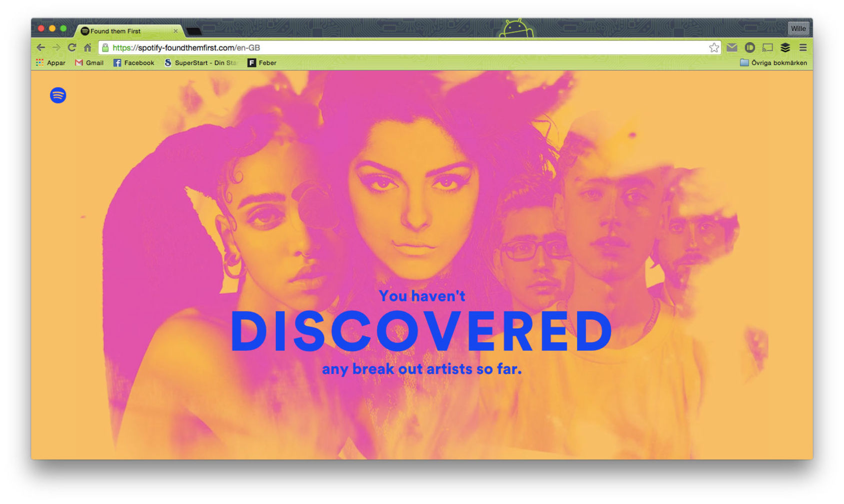This screenshot has width=844, height=504.
Task: Minimize the window with the yellow button
Action: [52, 28]
